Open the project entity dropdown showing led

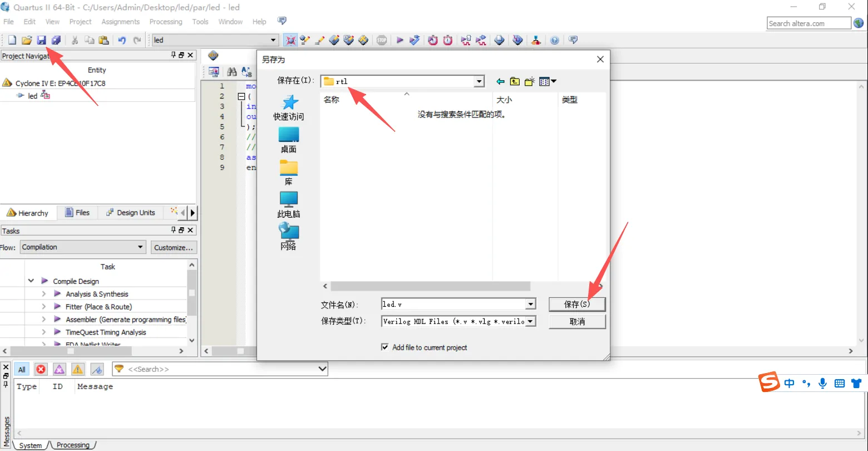(x=273, y=40)
